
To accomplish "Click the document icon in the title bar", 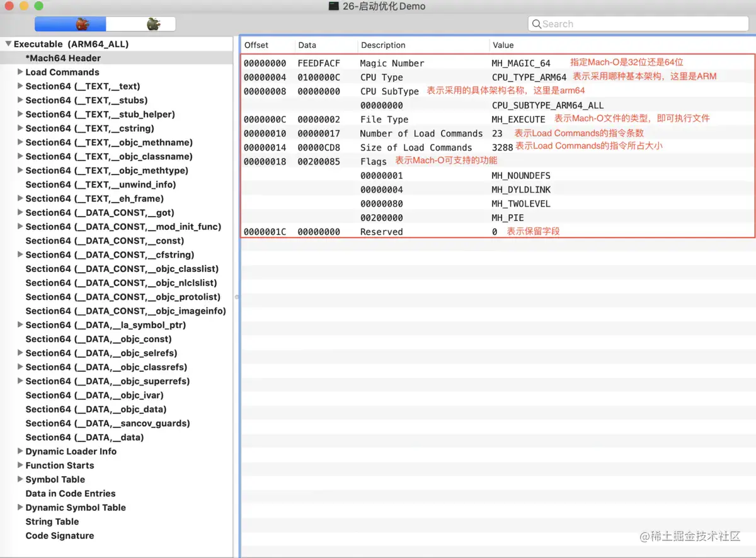I will pos(334,6).
